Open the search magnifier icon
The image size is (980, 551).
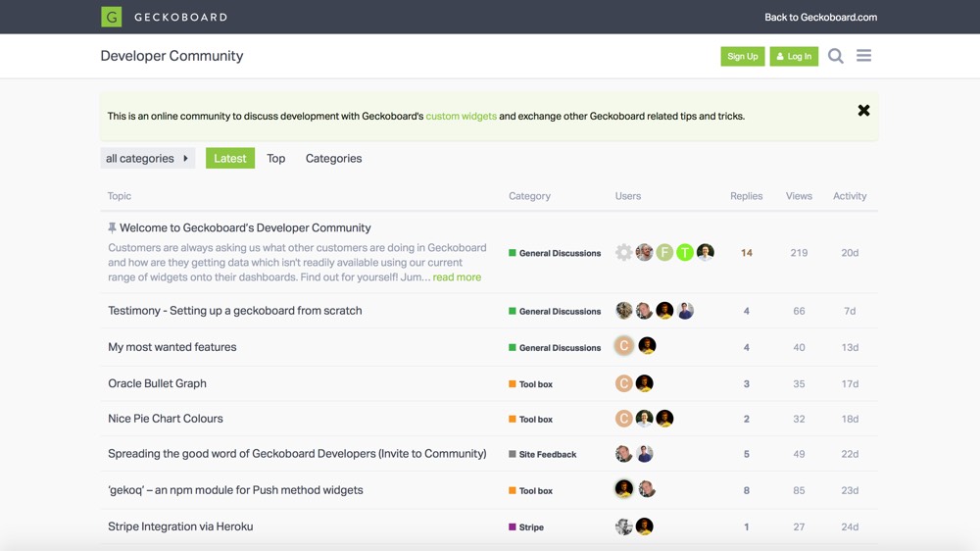click(836, 56)
